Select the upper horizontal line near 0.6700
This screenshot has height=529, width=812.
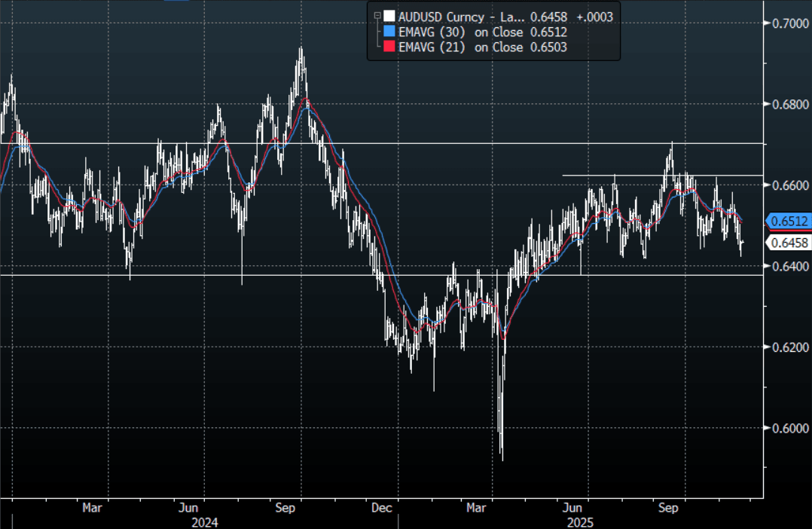pos(377,143)
